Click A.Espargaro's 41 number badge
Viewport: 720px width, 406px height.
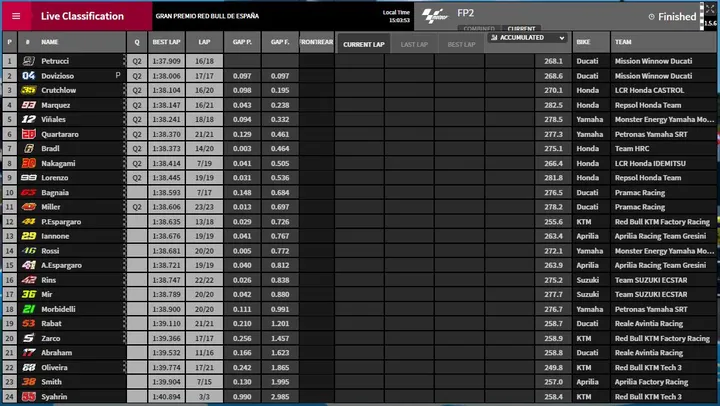pyautogui.click(x=28, y=265)
